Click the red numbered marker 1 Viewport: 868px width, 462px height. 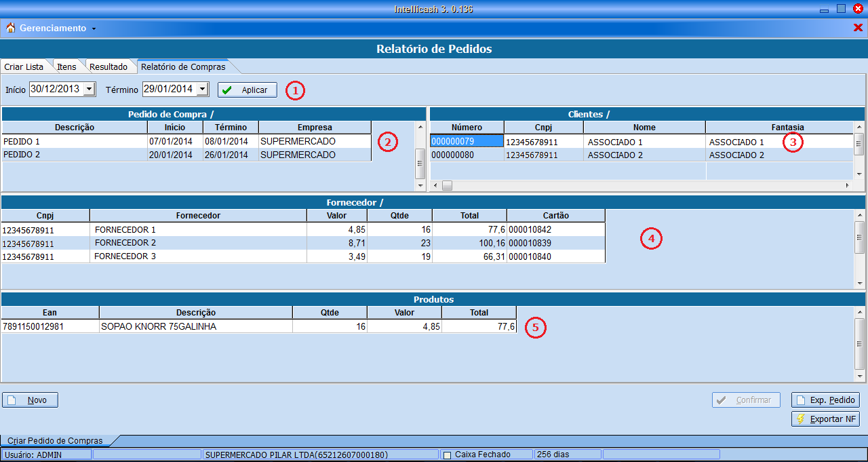pos(295,90)
